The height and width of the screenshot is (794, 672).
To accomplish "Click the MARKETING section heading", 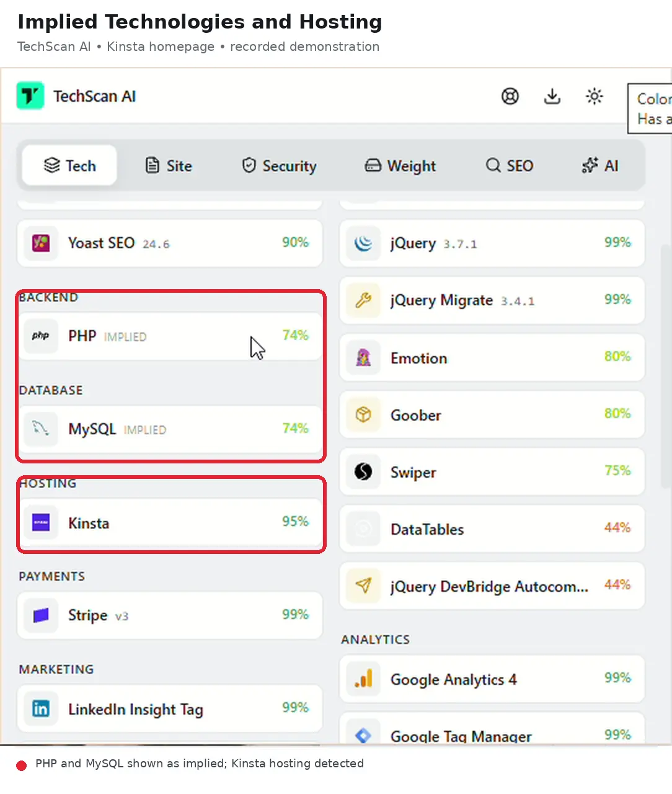I will tap(56, 669).
